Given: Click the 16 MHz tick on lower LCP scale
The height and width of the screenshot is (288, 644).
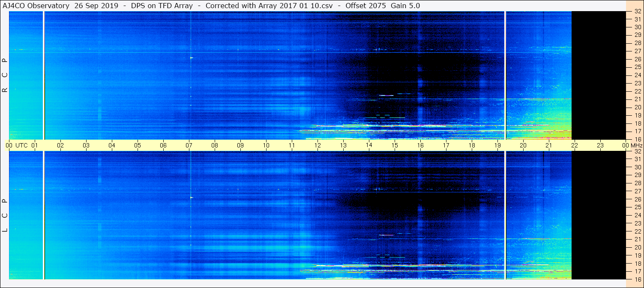Looking at the screenshot, I should [637, 279].
